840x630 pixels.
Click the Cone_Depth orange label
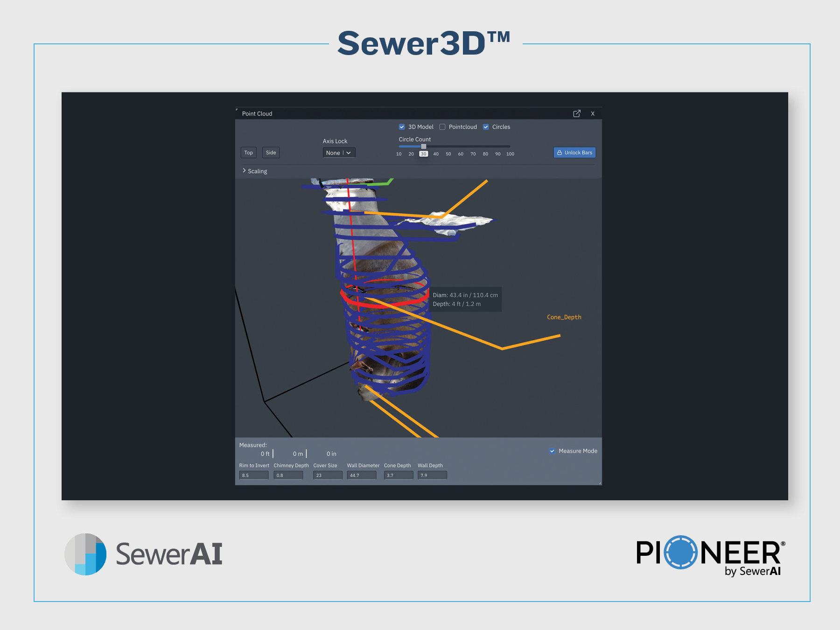click(x=564, y=317)
